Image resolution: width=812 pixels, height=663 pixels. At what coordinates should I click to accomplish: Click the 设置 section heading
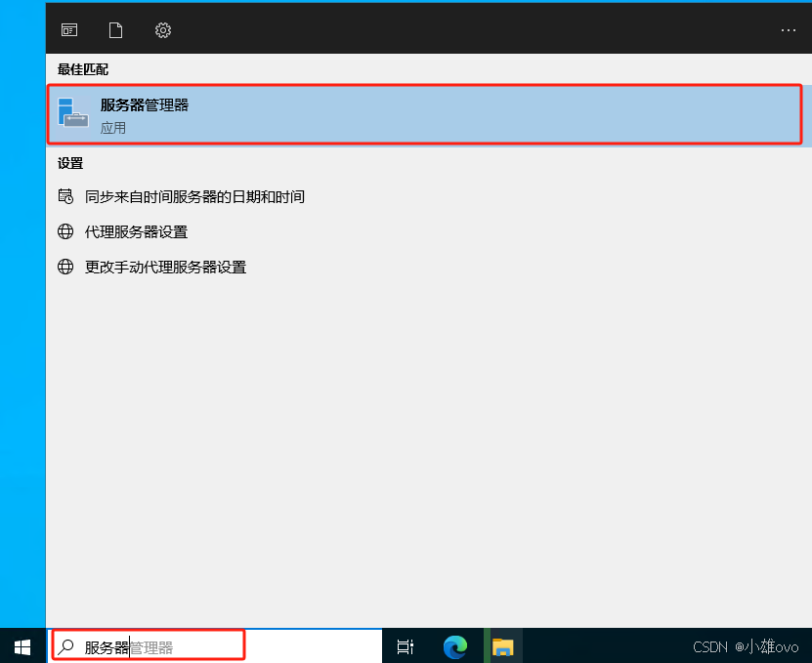click(x=70, y=163)
